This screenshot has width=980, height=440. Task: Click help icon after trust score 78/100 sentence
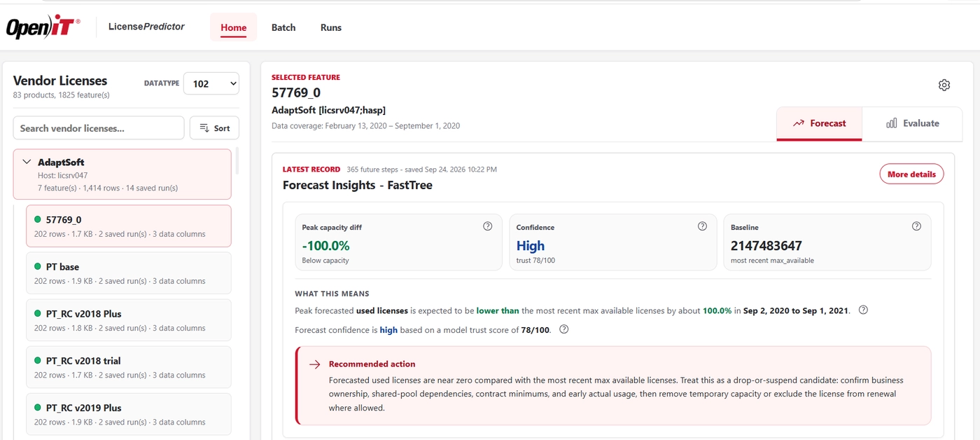click(x=564, y=329)
